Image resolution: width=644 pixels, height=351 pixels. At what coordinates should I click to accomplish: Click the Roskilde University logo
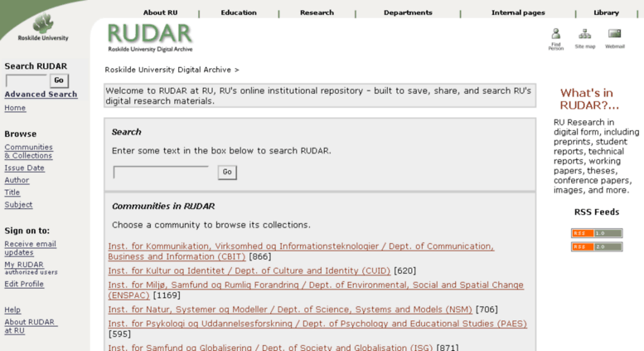(43, 27)
